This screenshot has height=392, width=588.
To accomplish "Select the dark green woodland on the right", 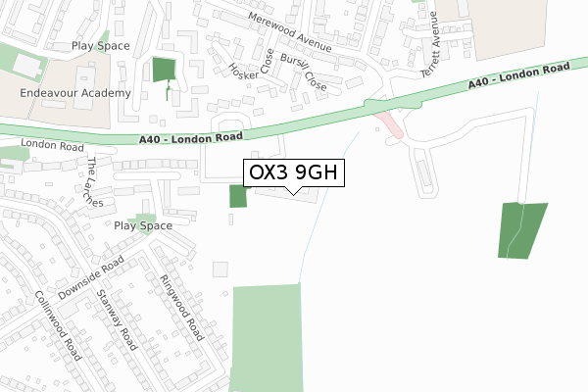I will 522,230.
